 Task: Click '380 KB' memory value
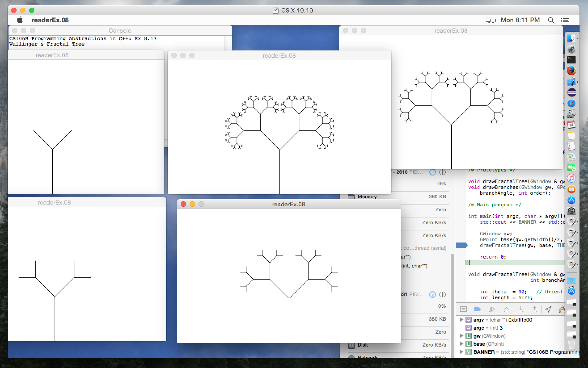tap(437, 319)
